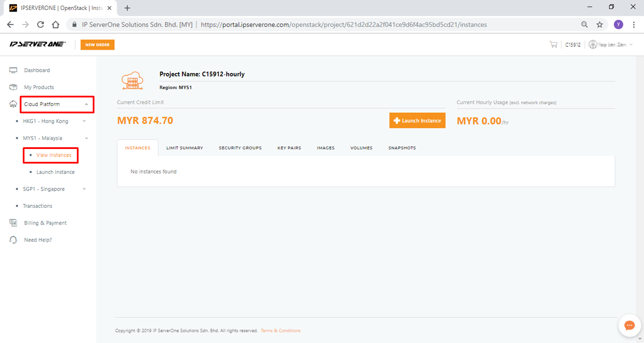
Task: Expand HKG1 - Hong Kong region
Action: pyautogui.click(x=84, y=121)
